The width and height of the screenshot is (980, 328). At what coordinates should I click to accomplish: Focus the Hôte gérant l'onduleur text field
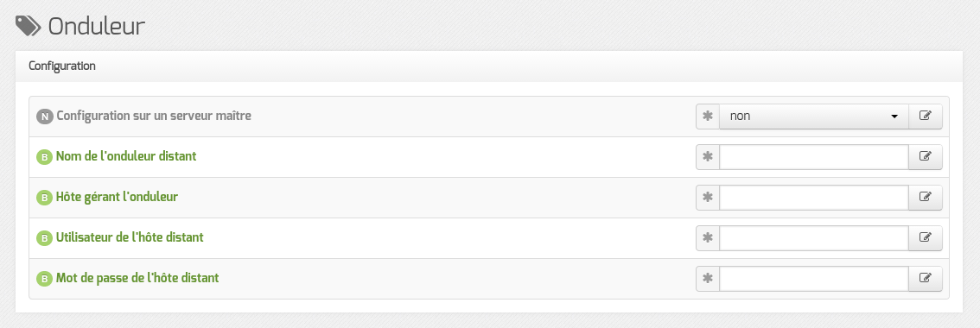(x=814, y=198)
